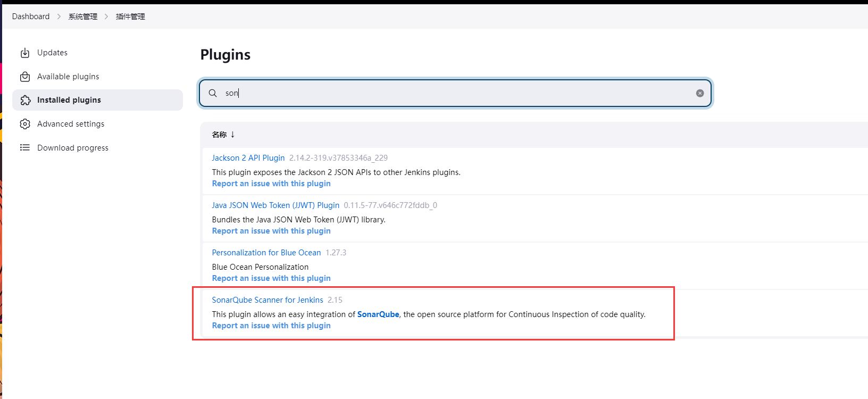
Task: Select version text 0.11.5-77.v646c772fddb_0
Action: pos(390,205)
